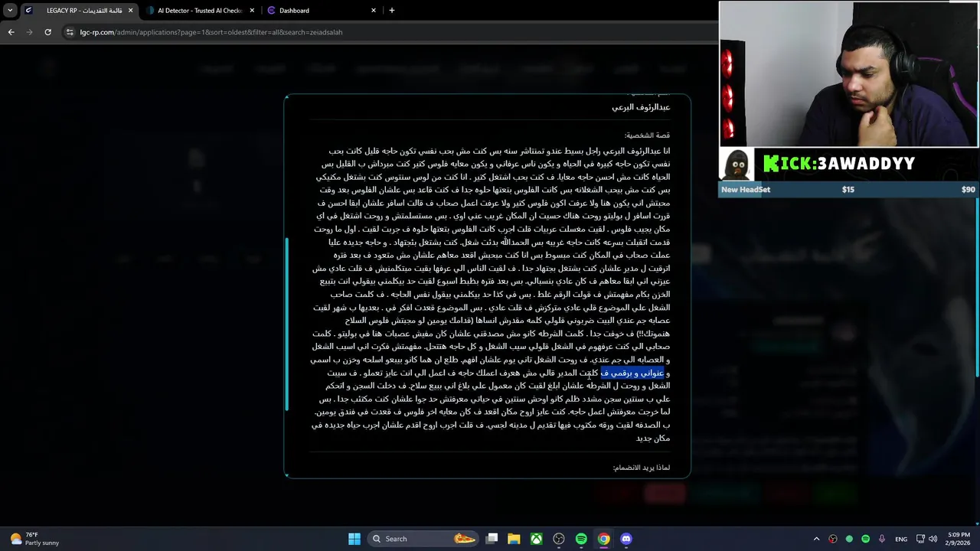Open network settings tray icon
This screenshot has width=980, height=551.
click(x=921, y=539)
